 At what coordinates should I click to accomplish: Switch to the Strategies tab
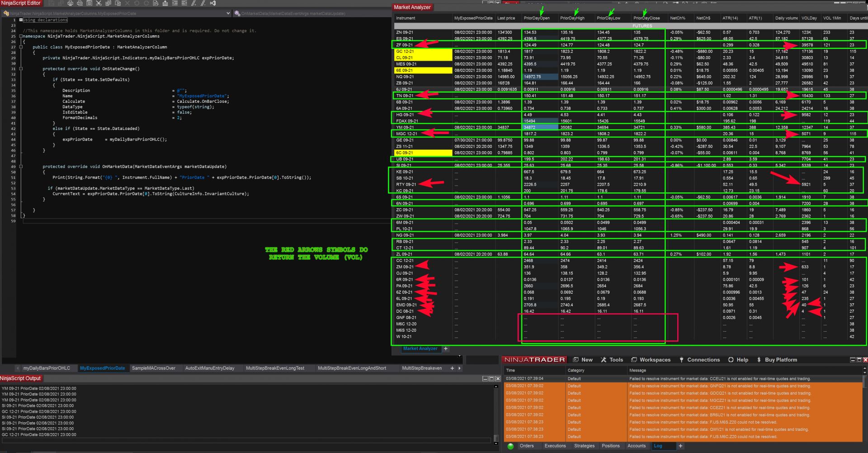(x=585, y=446)
